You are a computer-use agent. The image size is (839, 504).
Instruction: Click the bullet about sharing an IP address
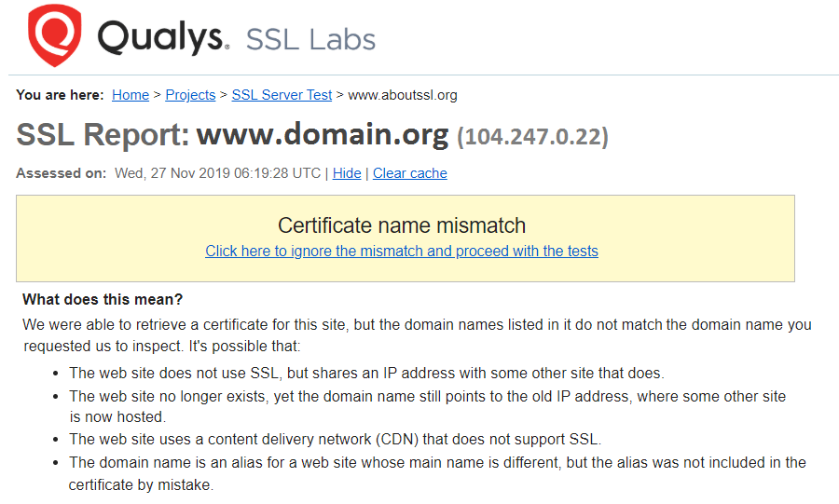click(x=366, y=373)
